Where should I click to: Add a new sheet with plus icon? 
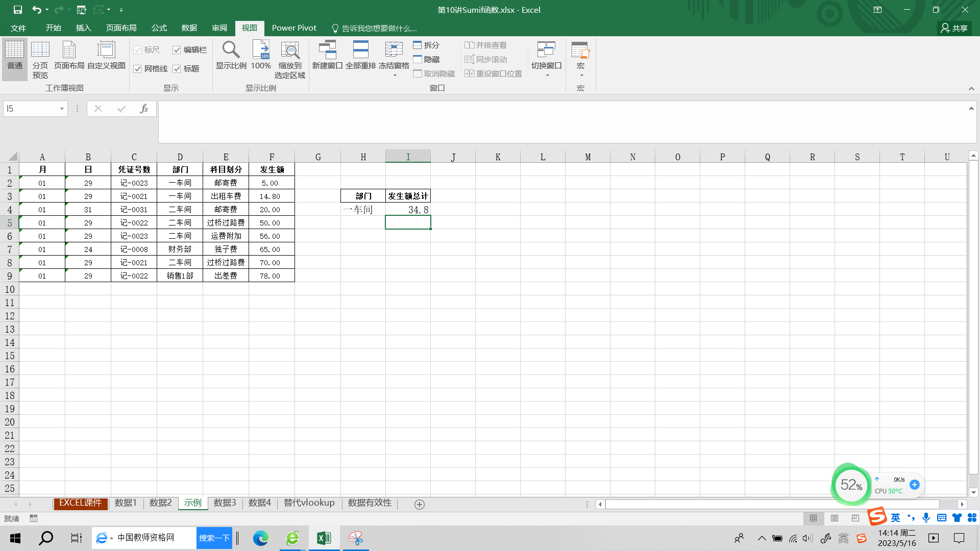coord(420,504)
